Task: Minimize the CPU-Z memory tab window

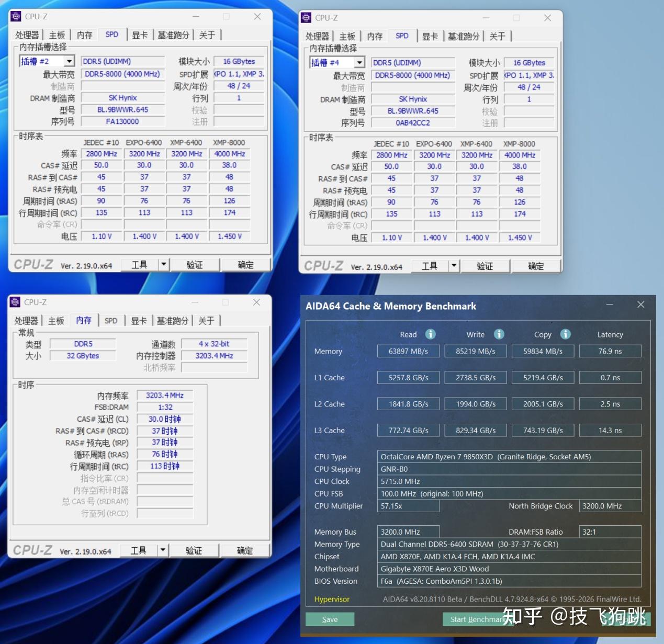Action: (x=194, y=302)
